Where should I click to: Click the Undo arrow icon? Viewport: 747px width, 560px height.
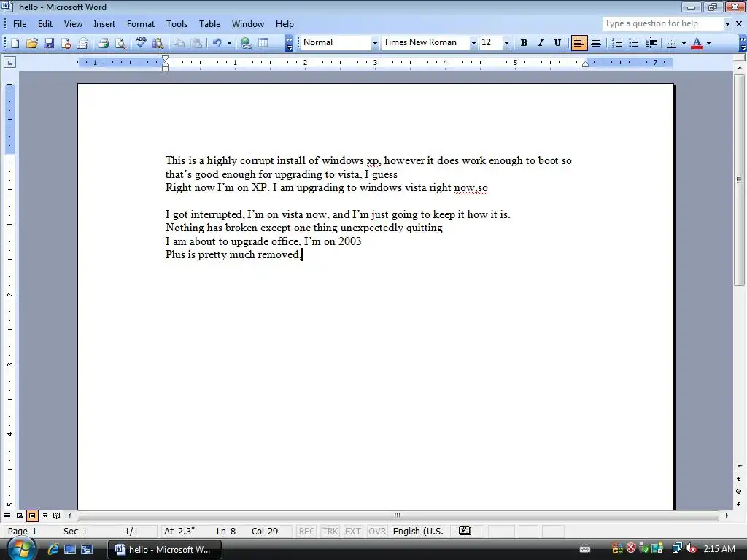click(217, 43)
